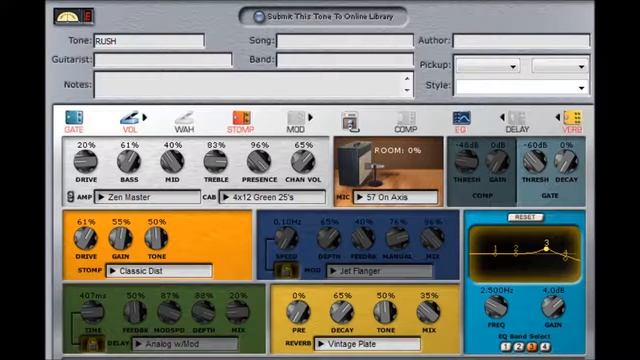This screenshot has height=360, width=640.
Task: Click the Band input field
Action: (345, 60)
